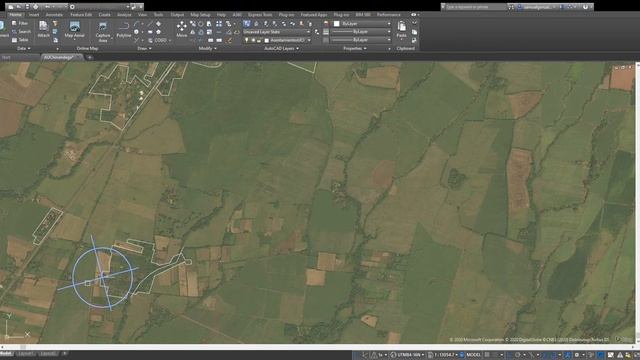The image size is (640, 360).
Task: Click the layer color swatch beside layer name
Action: (267, 40)
